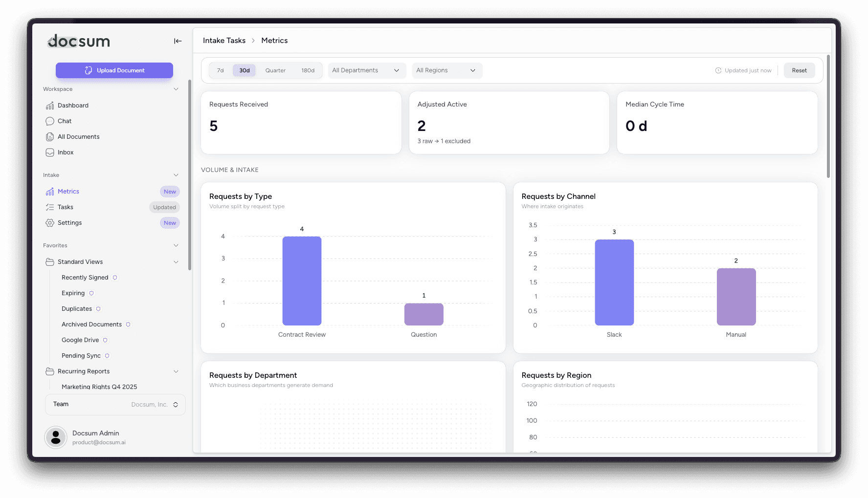This screenshot has height=498, width=868.
Task: Open Recently Signed view
Action: pyautogui.click(x=85, y=278)
